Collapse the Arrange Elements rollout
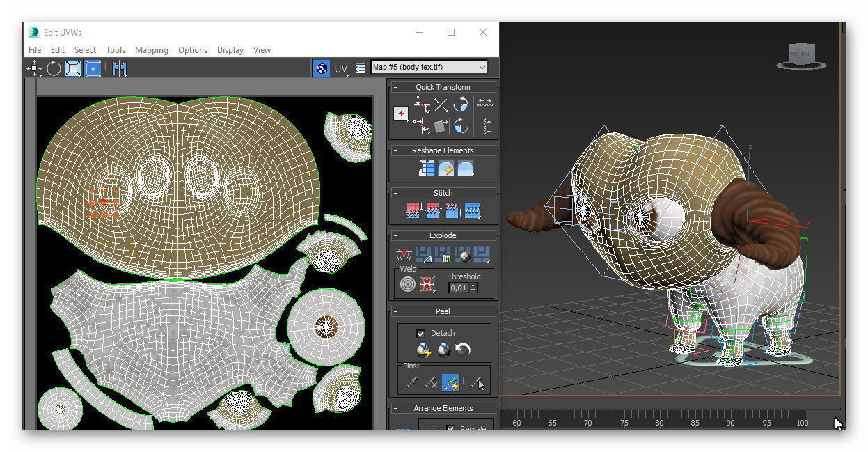 pyautogui.click(x=395, y=408)
